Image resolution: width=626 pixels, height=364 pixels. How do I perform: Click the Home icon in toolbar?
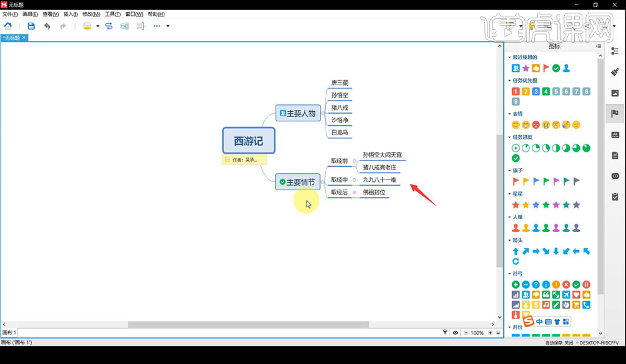pos(8,26)
